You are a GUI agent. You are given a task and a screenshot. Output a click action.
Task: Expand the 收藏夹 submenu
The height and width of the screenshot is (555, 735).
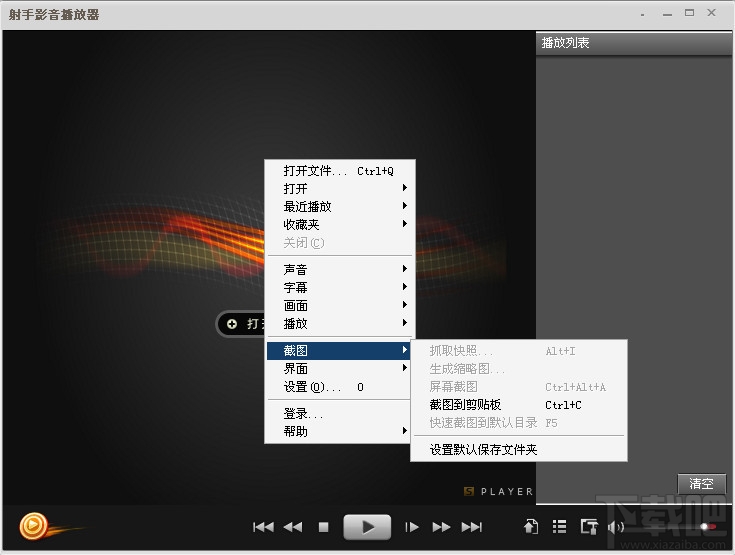340,225
